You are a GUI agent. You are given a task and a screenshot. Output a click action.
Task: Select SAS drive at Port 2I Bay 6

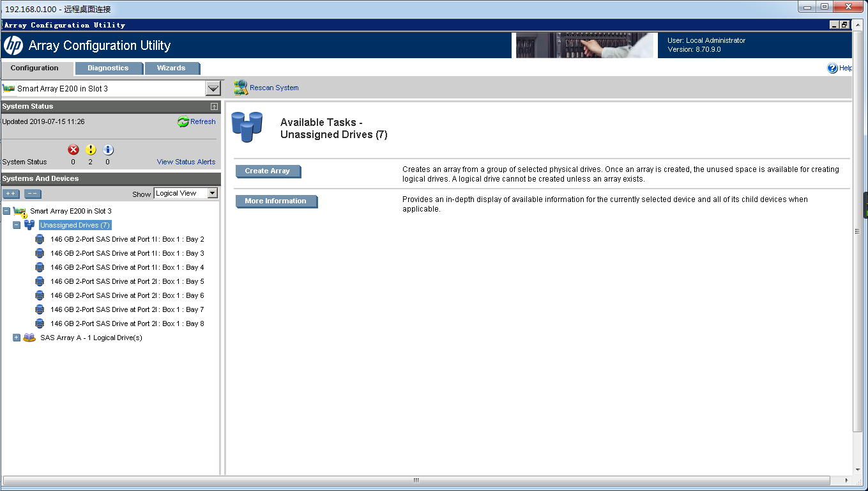(128, 295)
